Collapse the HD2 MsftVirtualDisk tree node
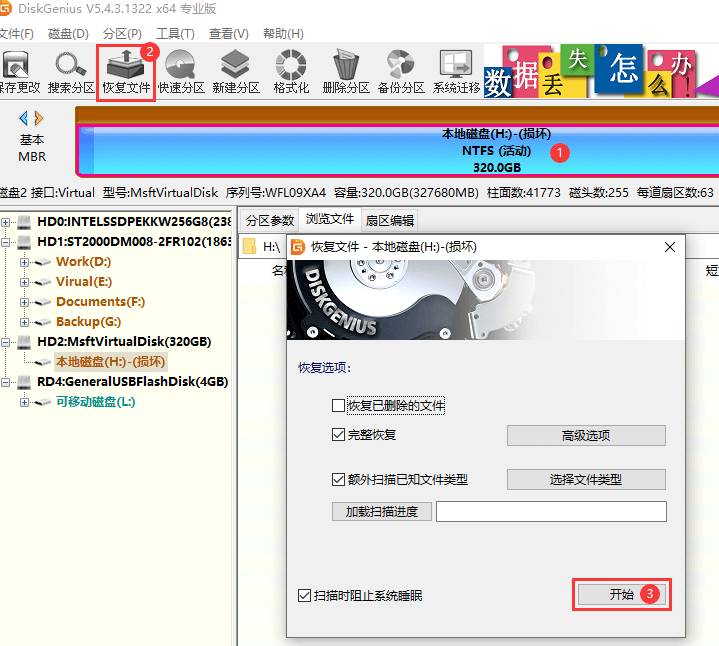Image resolution: width=719 pixels, height=646 pixels. [6, 342]
